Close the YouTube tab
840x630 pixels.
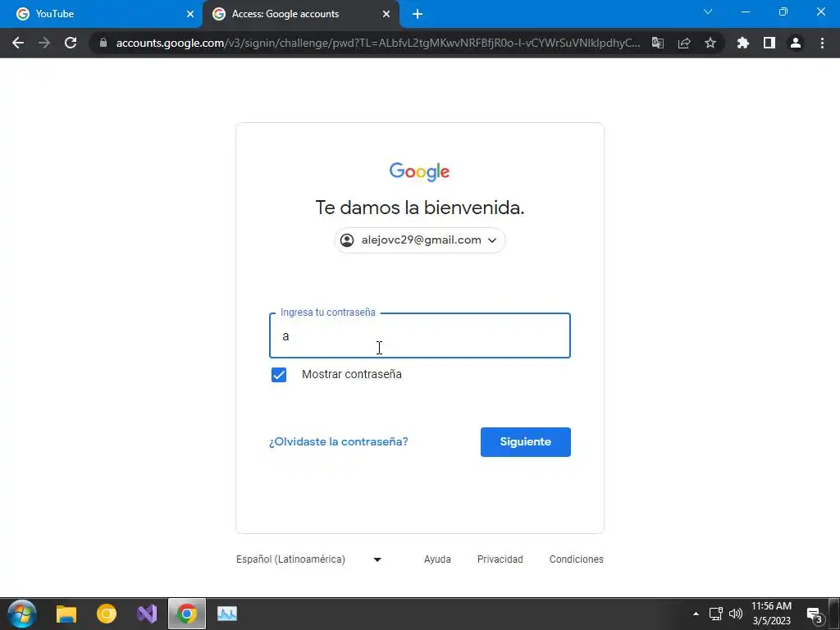point(190,14)
